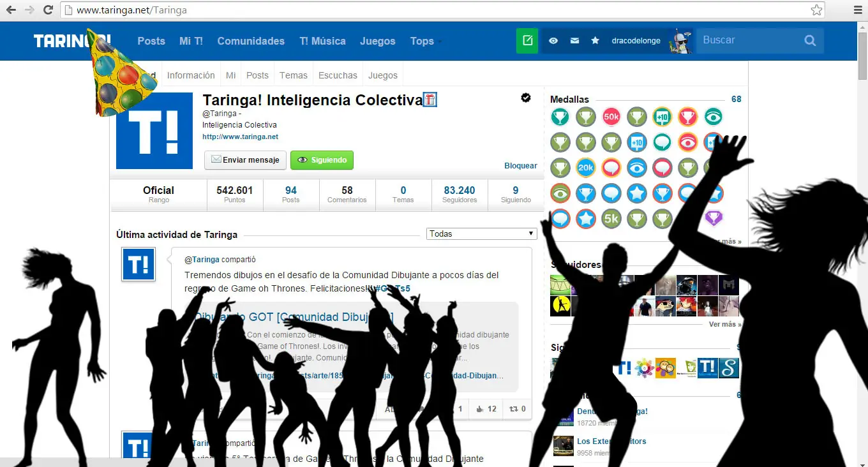Screen dimensions: 868x467
Task: Open Comunidades in top navigation
Action: (x=251, y=41)
